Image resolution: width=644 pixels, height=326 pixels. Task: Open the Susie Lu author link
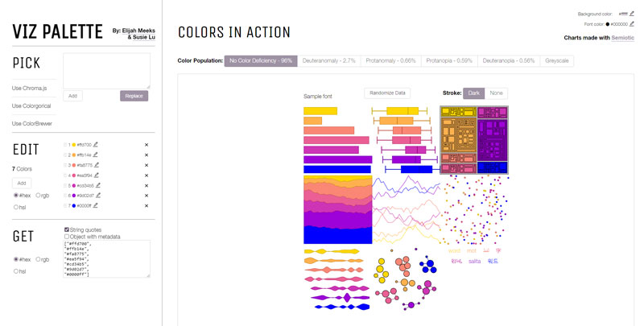(144, 37)
